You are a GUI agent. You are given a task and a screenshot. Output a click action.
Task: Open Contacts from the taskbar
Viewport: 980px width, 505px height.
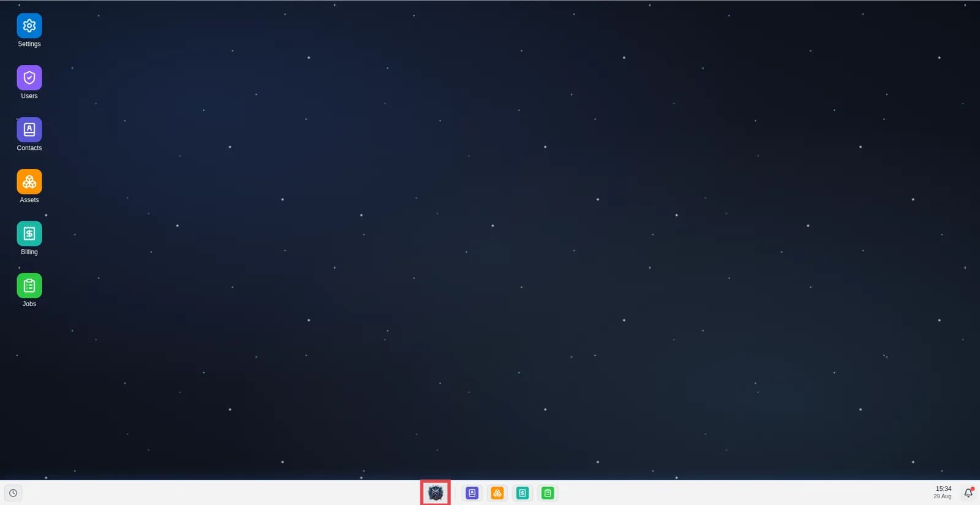tap(472, 493)
